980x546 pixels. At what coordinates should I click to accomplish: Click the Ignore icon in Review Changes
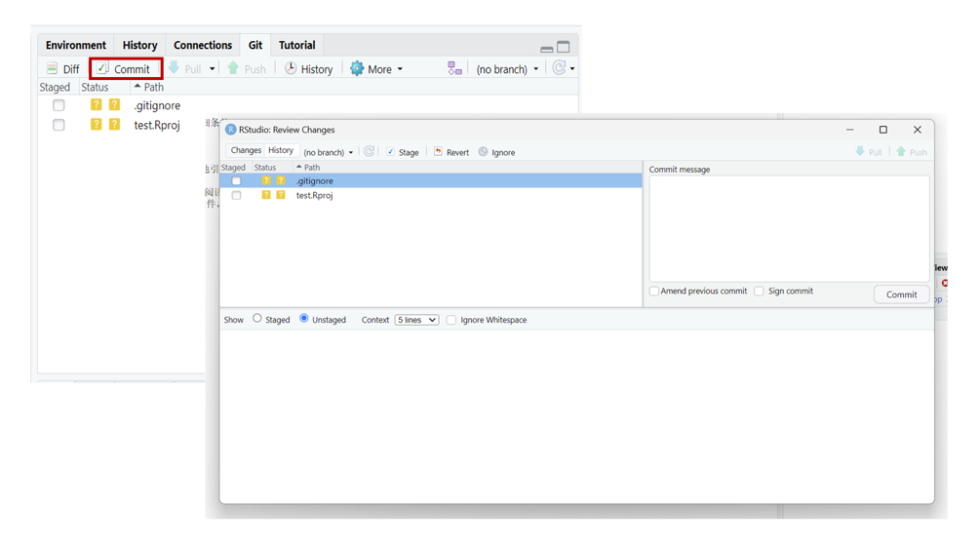483,152
